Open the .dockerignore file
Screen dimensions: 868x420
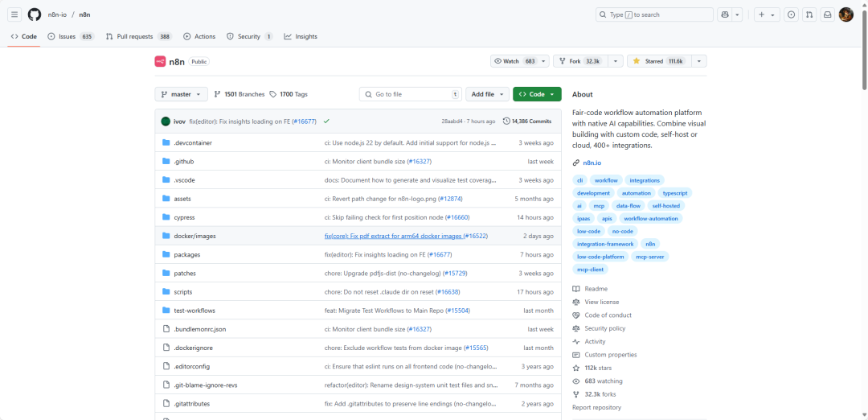[193, 348]
